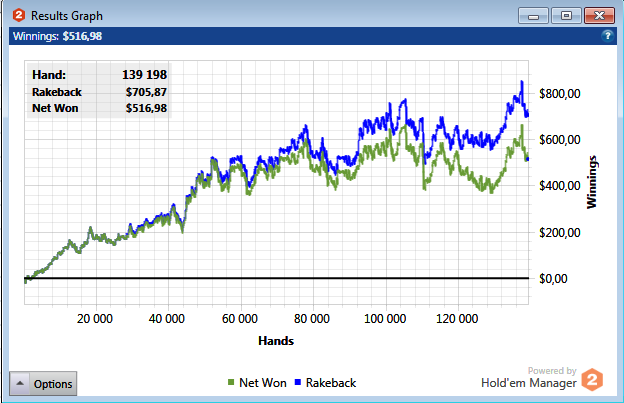Click the Rakeback value $705,87
Viewport: 624px width, 403px height.
coord(146,92)
